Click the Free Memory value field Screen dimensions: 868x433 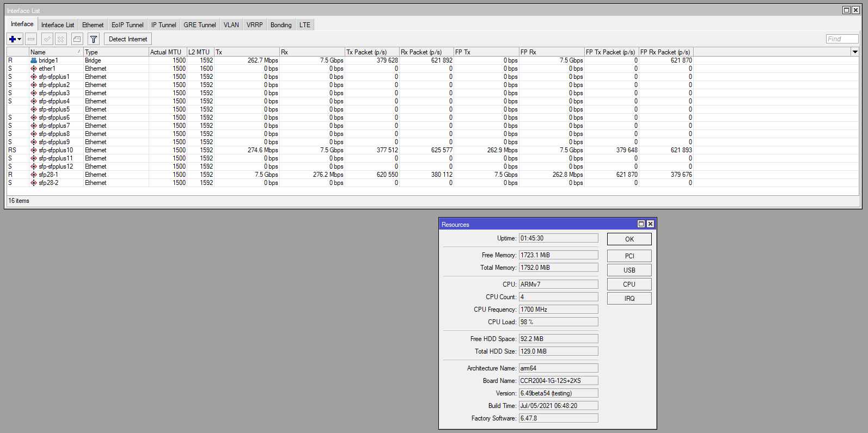tap(559, 255)
